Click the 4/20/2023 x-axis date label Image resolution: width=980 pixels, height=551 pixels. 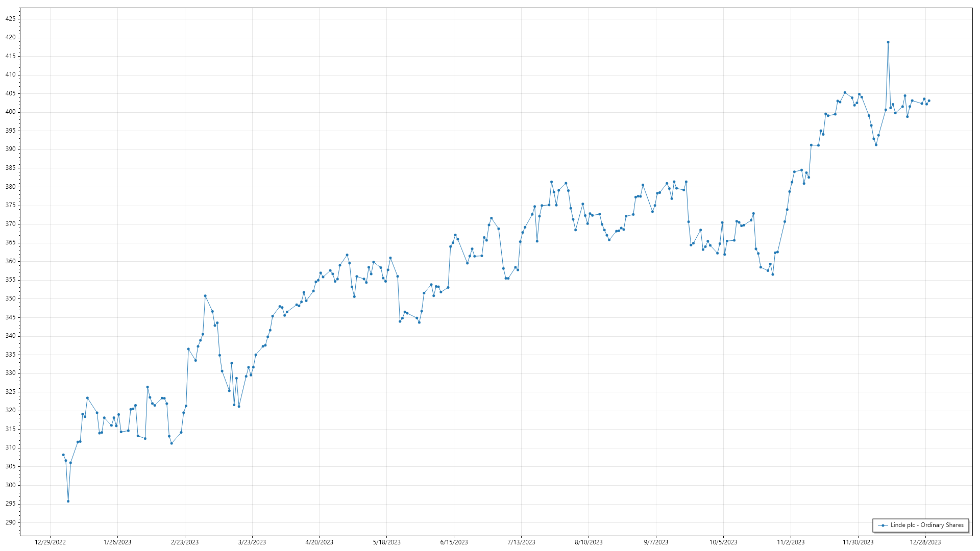click(319, 542)
